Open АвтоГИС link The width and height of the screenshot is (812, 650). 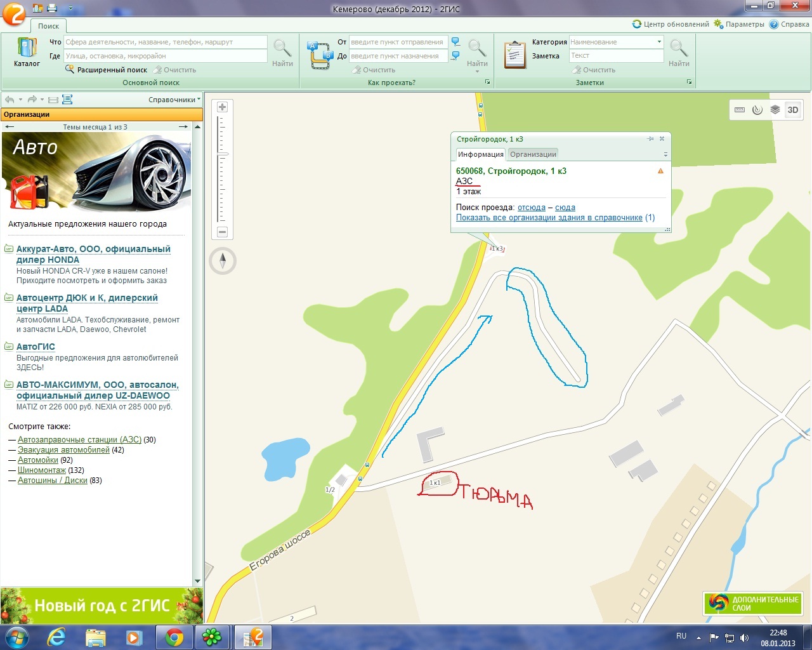[36, 347]
